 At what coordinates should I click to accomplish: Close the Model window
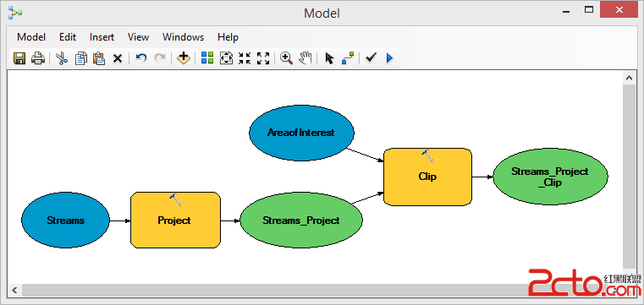coord(619,10)
